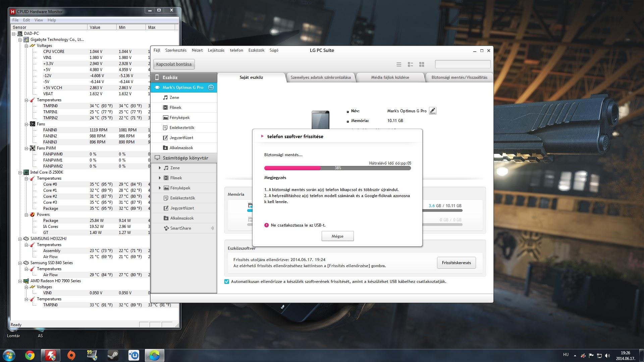Open the Origin taskbar icon
644x362 pixels.
71,355
